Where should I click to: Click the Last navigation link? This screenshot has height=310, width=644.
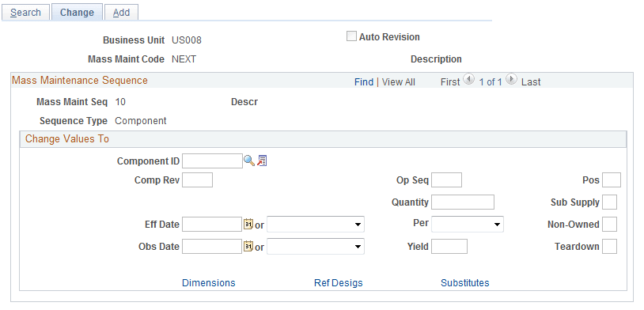[x=531, y=82]
